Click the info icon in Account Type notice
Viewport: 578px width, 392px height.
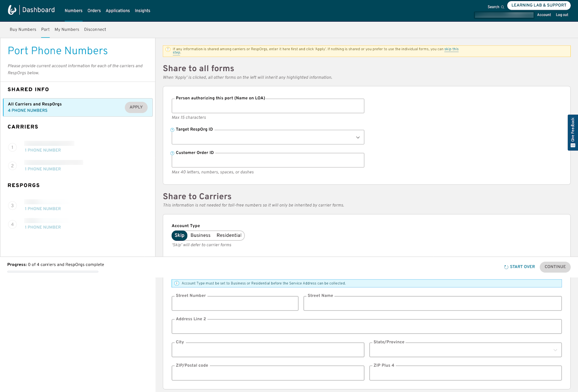coord(177,283)
